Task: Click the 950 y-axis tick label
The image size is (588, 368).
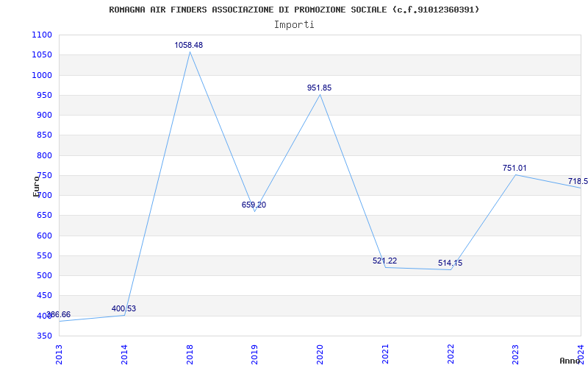Action: click(45, 96)
